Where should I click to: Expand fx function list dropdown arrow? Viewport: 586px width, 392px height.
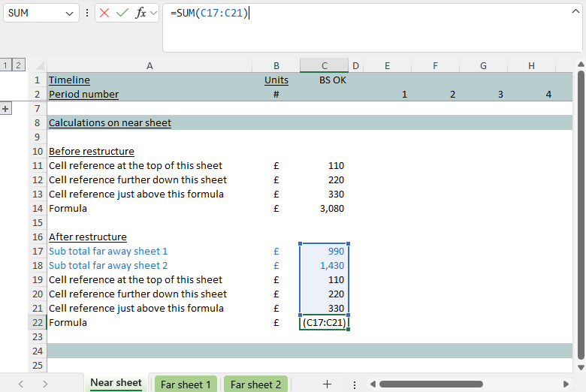point(153,14)
